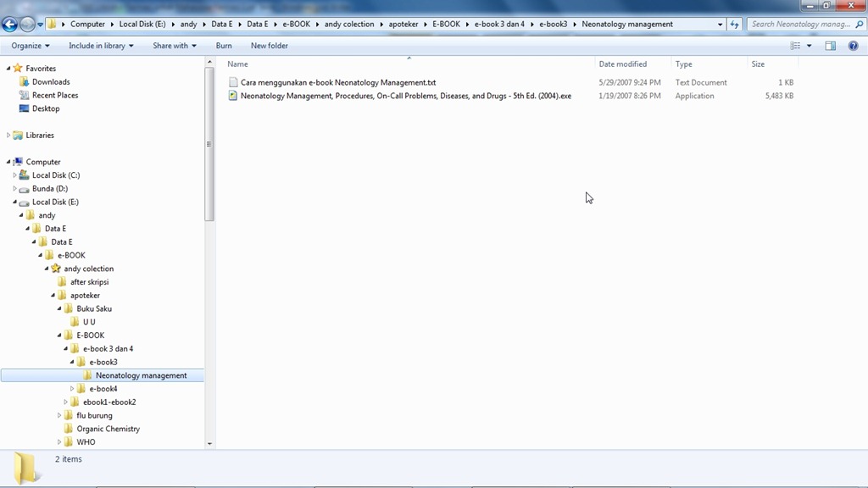
Task: Select Bunda (D:) drive
Action: tap(50, 189)
